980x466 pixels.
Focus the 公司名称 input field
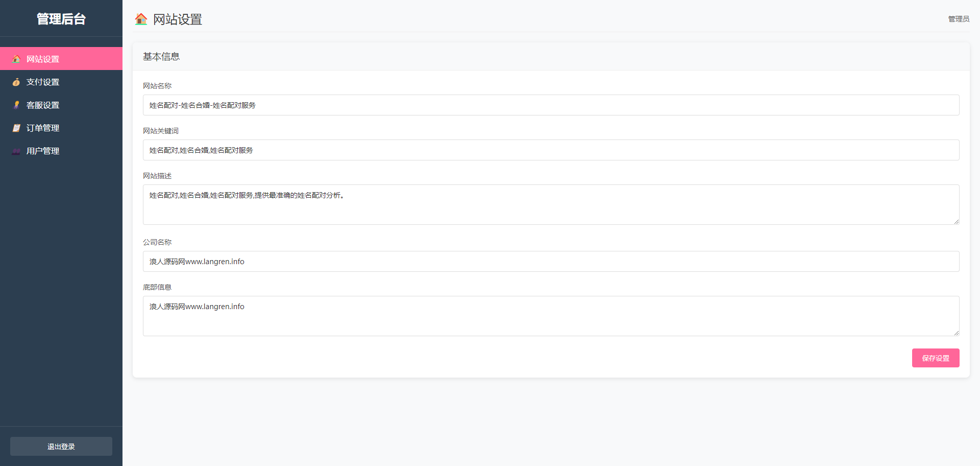pos(551,261)
